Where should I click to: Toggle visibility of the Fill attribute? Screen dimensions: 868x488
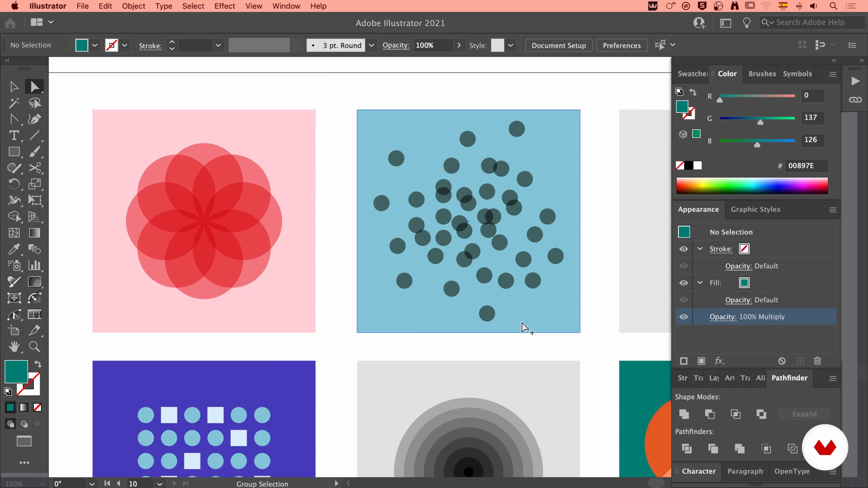(x=683, y=283)
